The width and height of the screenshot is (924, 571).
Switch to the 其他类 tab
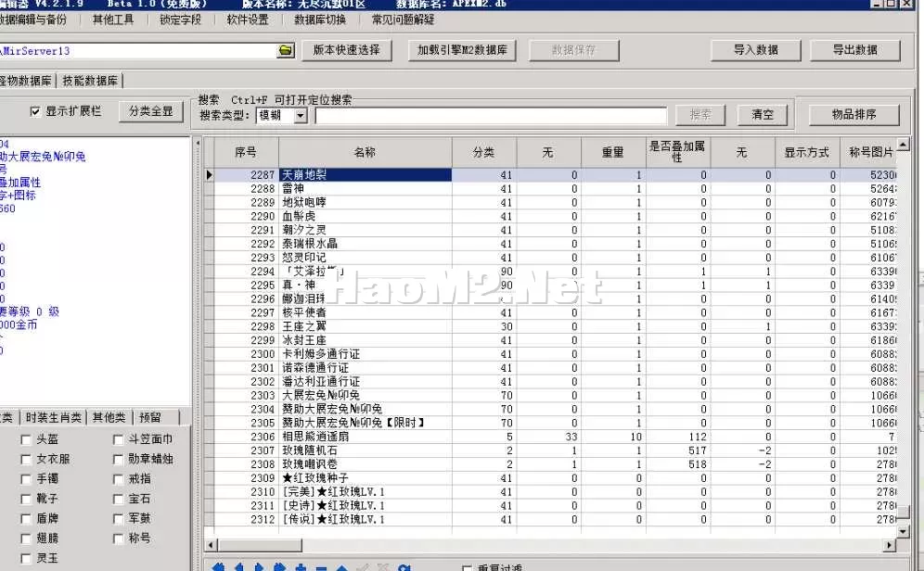(x=109, y=417)
